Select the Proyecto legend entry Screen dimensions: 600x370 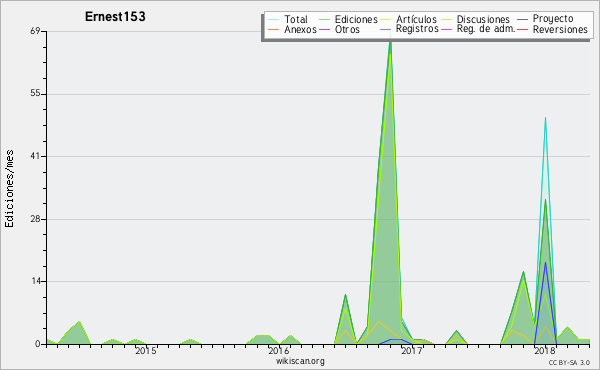click(545, 19)
